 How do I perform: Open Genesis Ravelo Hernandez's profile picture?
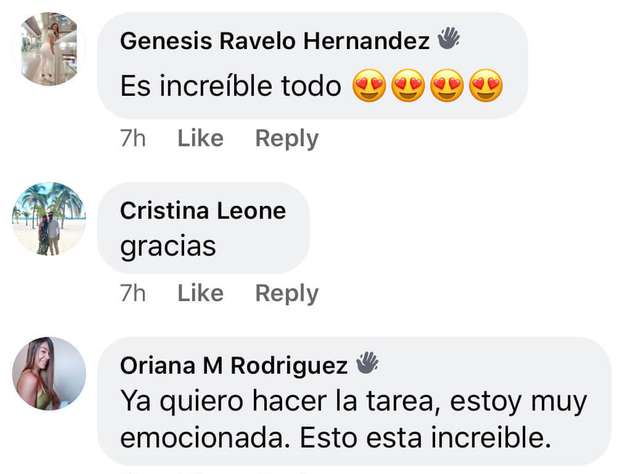click(49, 49)
